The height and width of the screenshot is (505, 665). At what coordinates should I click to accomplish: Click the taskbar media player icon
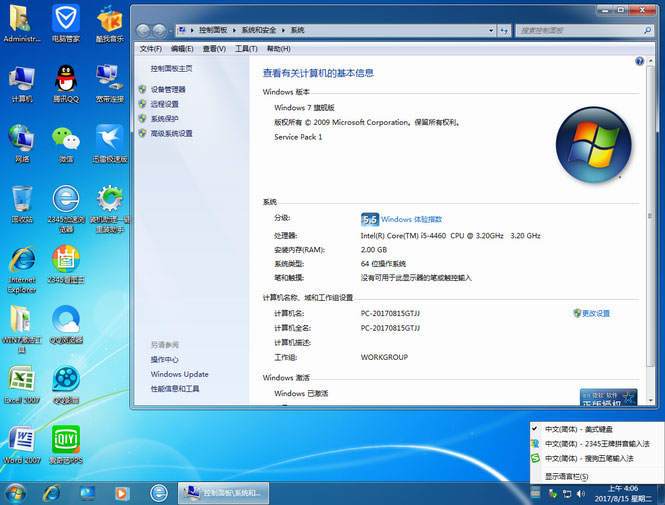(122, 494)
